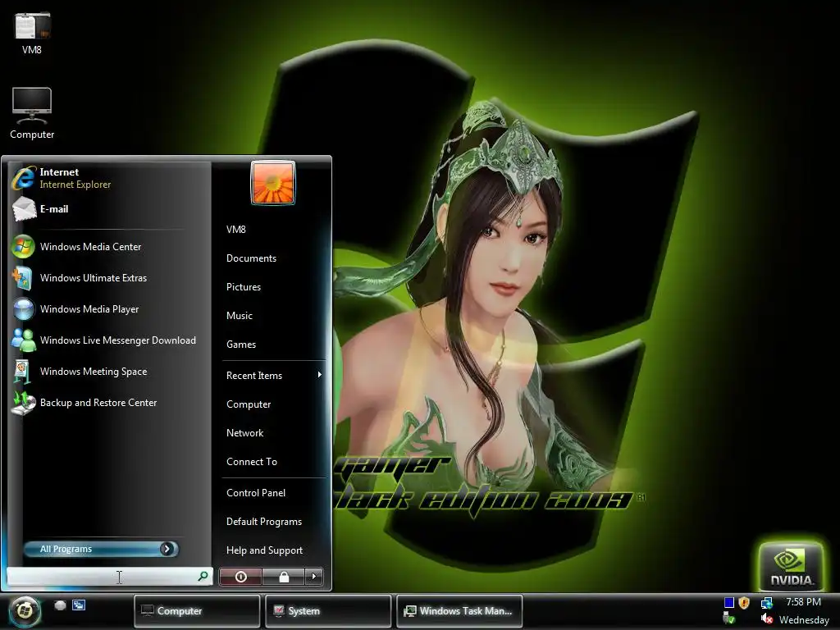Switch to the System taskbar window

(x=328, y=610)
